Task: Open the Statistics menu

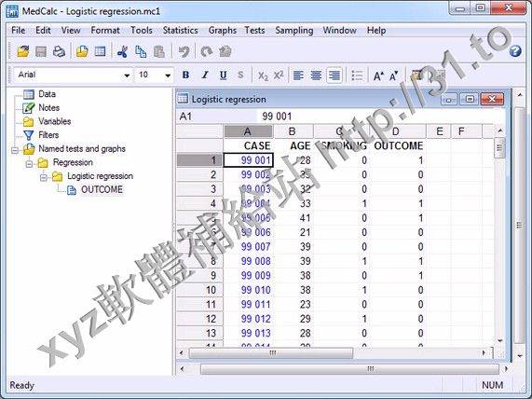Action: coord(180,30)
